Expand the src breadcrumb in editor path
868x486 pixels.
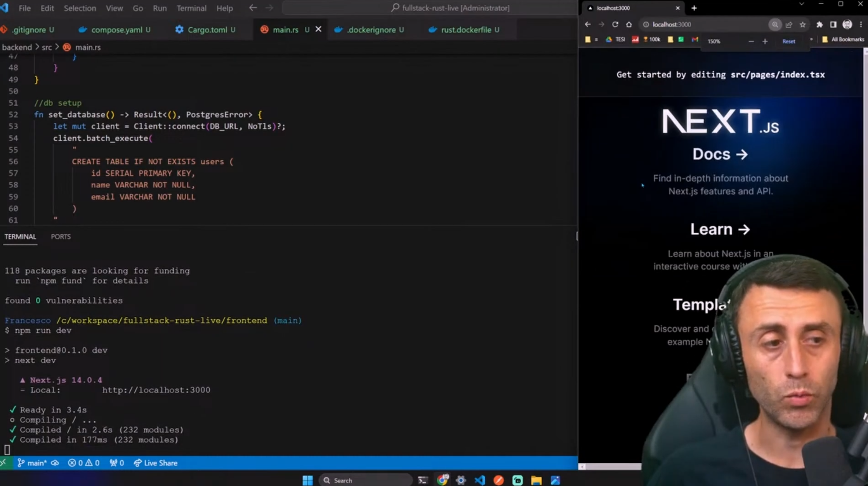tap(47, 47)
